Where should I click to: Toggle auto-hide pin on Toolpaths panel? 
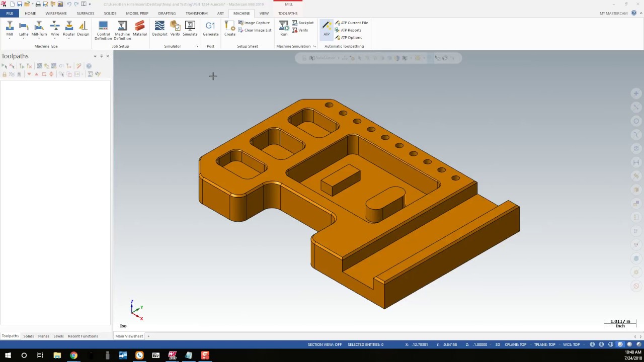(x=101, y=56)
